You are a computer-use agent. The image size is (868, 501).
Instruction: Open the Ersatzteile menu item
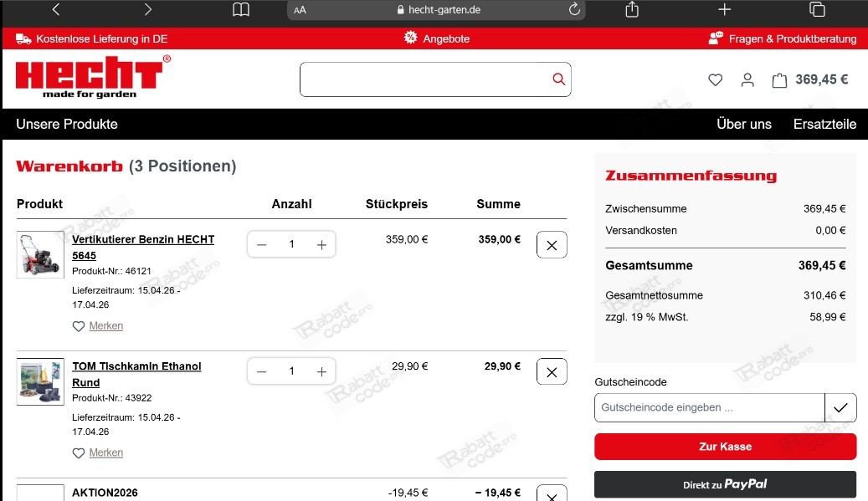tap(824, 124)
